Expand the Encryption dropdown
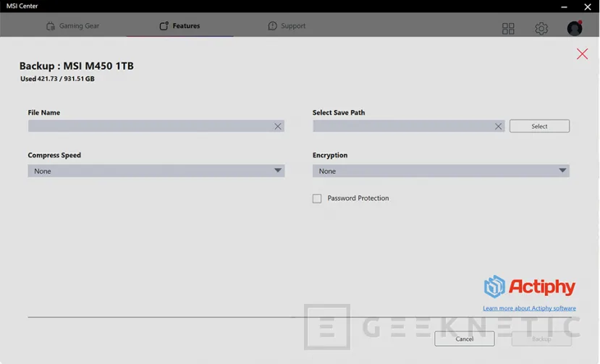Viewport: 600px width, 364px height. click(441, 171)
